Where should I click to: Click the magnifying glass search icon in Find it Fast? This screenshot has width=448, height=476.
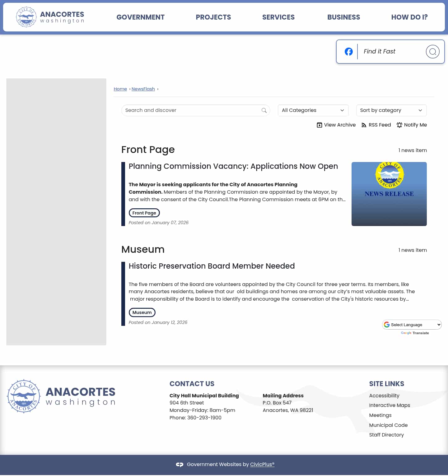(432, 52)
